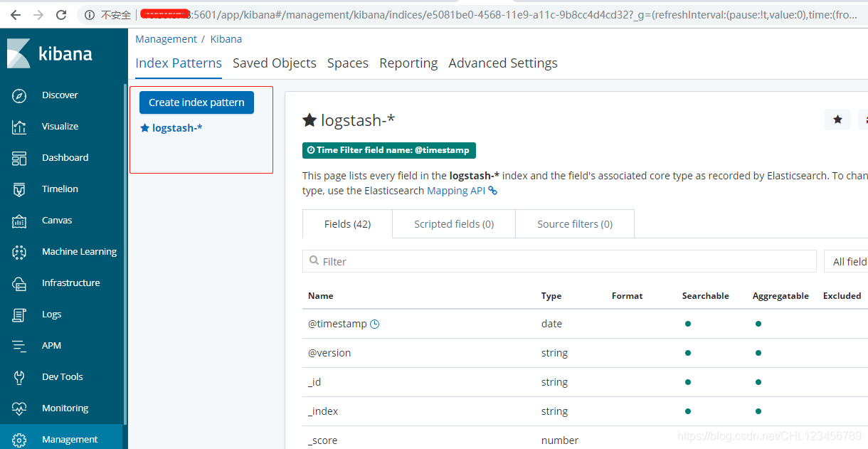Select the _score field name

pyautogui.click(x=323, y=440)
